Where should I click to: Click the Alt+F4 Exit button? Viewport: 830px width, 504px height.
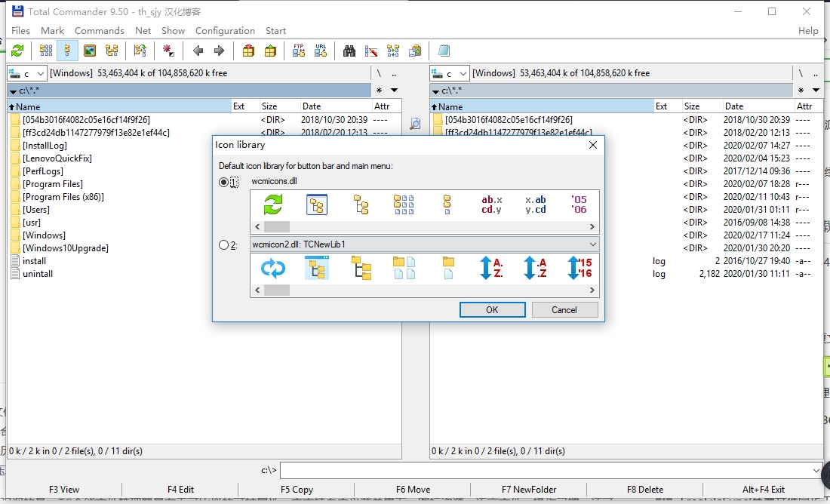tap(764, 489)
